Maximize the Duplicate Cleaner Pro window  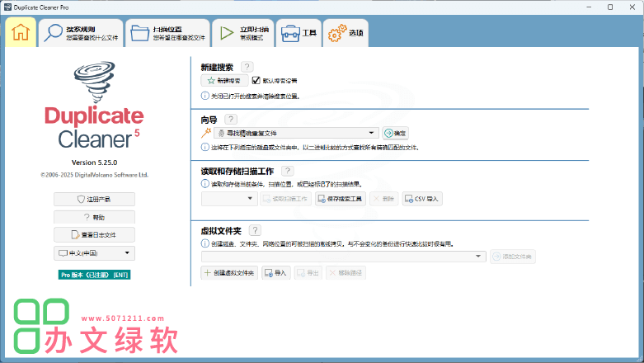610,7
